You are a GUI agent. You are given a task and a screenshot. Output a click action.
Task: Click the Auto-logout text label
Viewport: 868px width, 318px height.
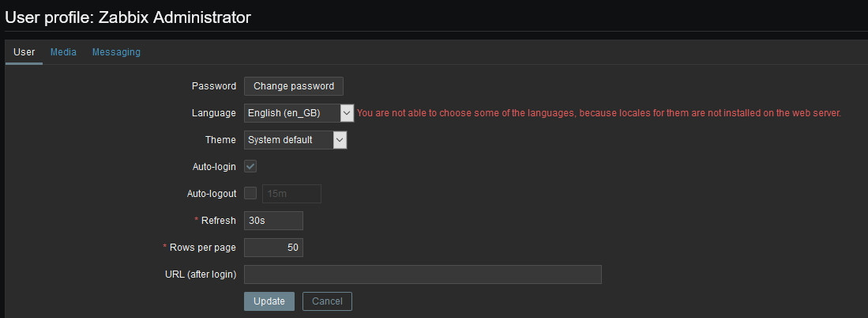[211, 194]
